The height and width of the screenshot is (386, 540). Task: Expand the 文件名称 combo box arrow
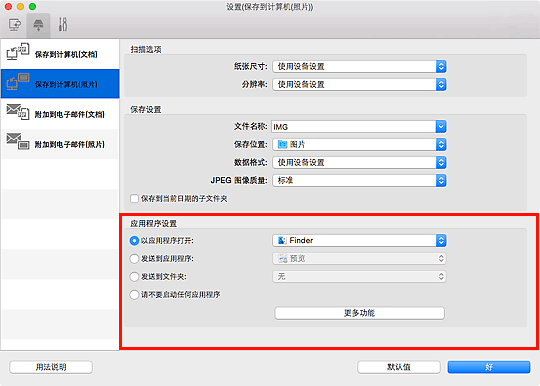coord(441,127)
